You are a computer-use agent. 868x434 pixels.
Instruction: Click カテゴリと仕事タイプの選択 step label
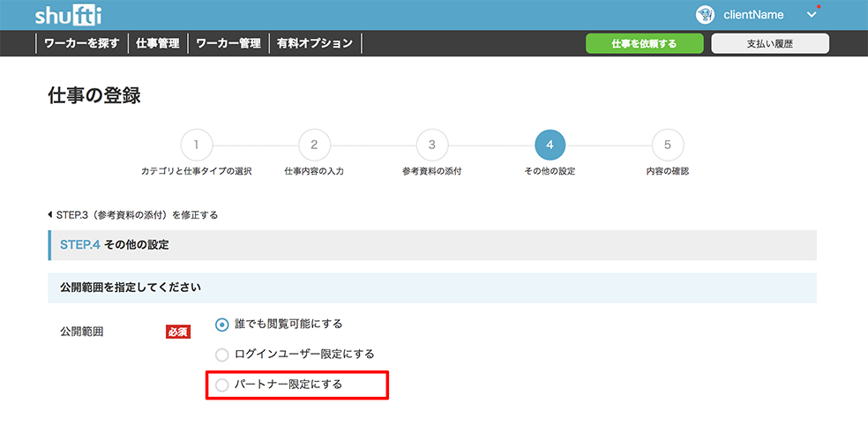(197, 172)
